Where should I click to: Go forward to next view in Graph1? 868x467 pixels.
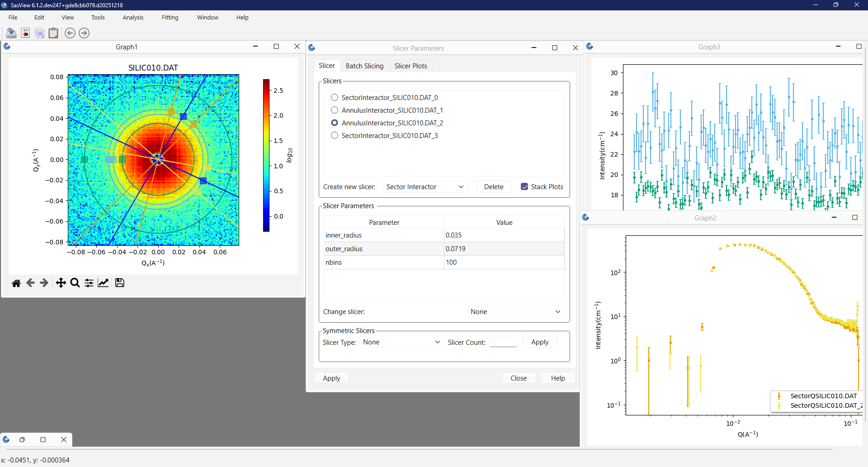pyautogui.click(x=44, y=283)
